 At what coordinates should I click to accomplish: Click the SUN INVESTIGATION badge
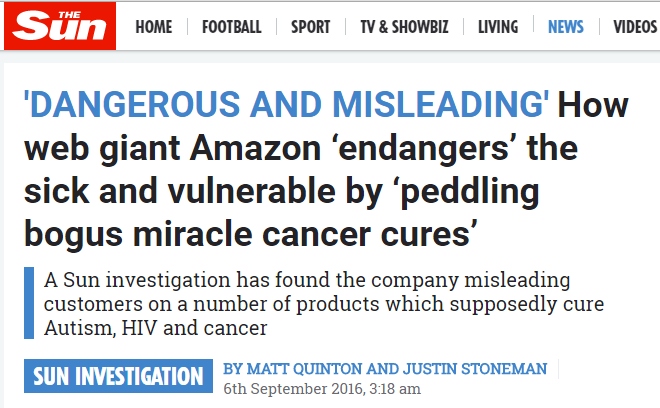pyautogui.click(x=118, y=377)
